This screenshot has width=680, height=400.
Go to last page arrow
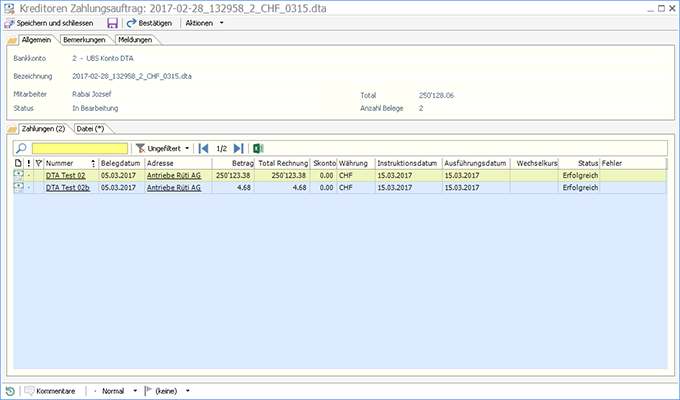pos(239,148)
